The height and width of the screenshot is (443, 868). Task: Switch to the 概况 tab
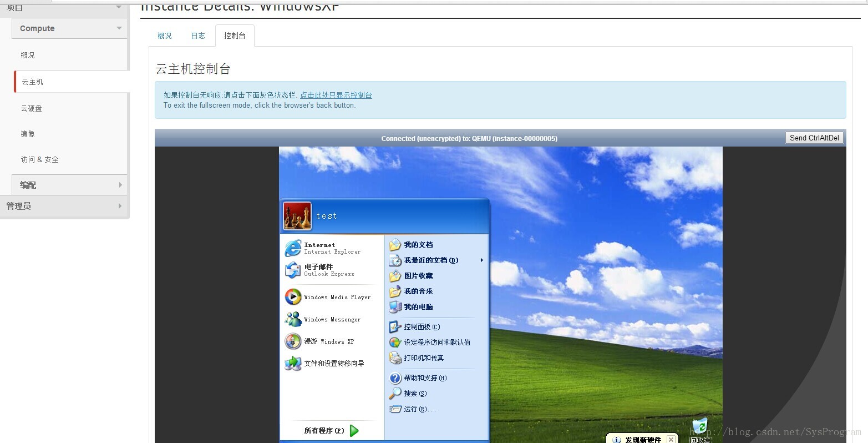click(x=165, y=36)
